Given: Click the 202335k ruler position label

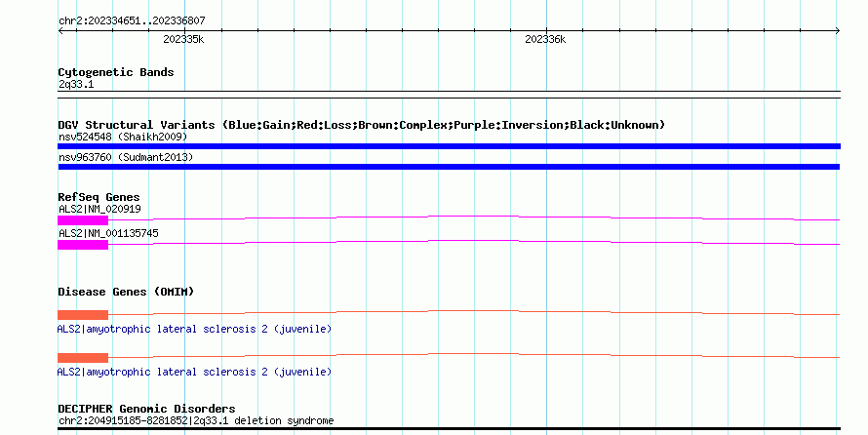Looking at the screenshot, I should [x=183, y=39].
